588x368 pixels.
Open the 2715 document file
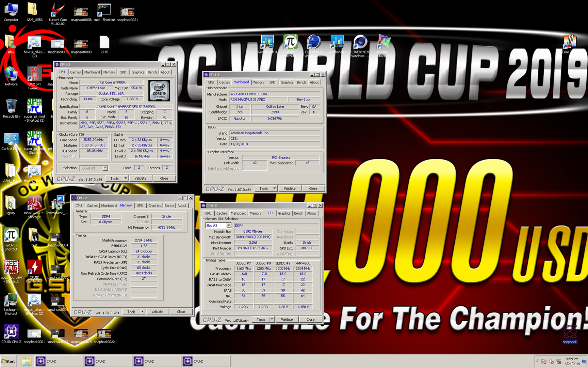tap(104, 45)
